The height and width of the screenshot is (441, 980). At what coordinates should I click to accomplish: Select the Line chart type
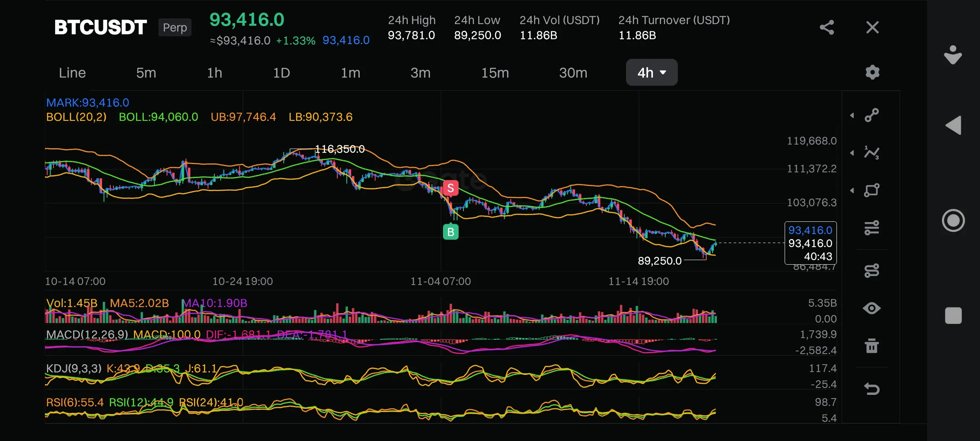tap(72, 73)
